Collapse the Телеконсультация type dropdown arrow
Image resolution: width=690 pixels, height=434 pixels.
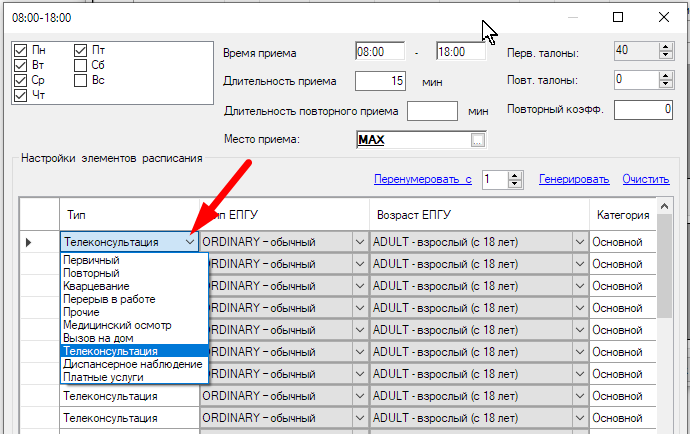point(191,242)
